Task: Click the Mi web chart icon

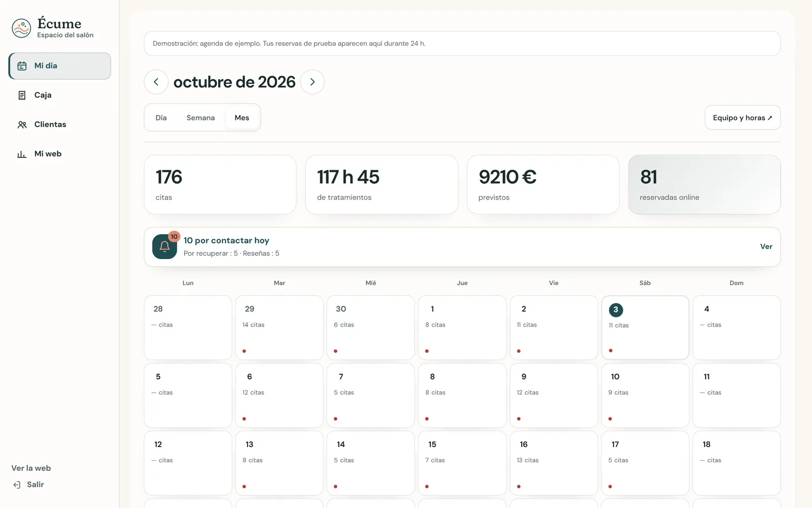Action: [22, 154]
